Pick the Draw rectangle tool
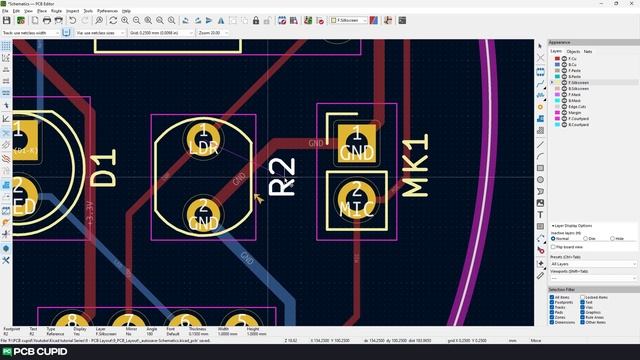 540,168
